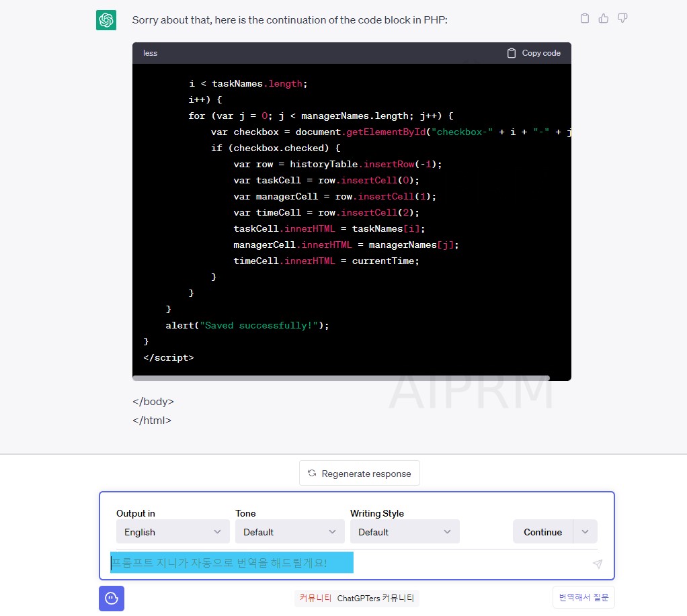The image size is (687, 616).
Task: Click the Continue button
Action: coord(543,532)
